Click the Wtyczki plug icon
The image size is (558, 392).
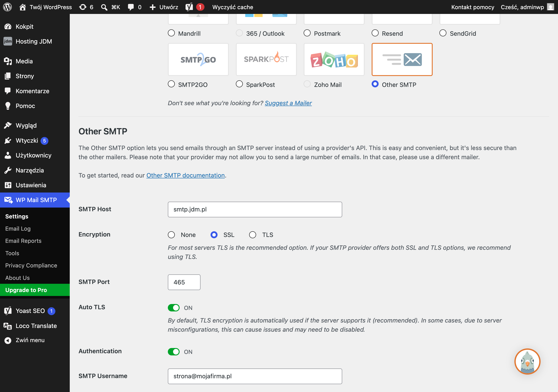8,140
